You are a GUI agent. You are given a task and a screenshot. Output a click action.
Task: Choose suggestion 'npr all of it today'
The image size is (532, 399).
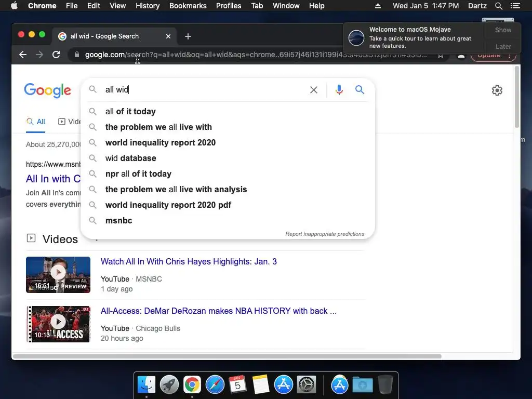click(x=228, y=174)
